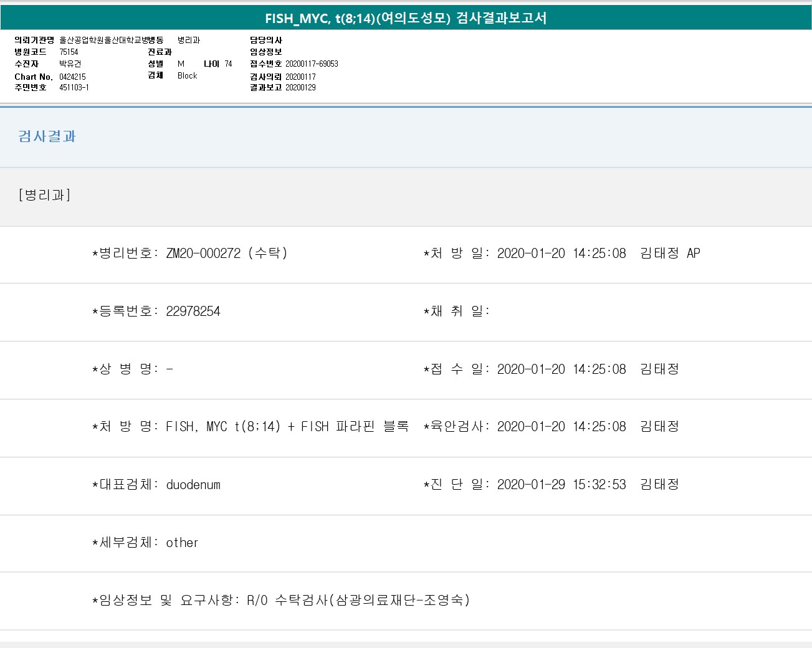
Task: Click registration number 22978254
Action: pos(193,311)
